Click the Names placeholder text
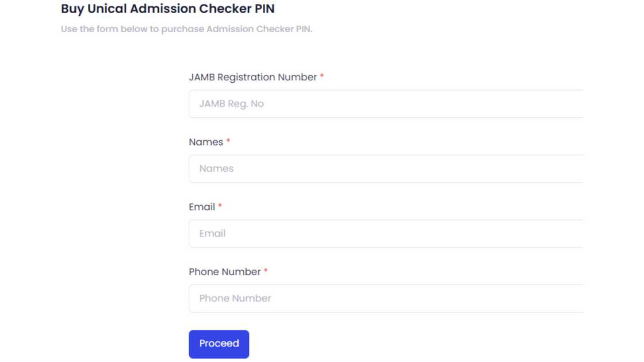 pyautogui.click(x=216, y=168)
